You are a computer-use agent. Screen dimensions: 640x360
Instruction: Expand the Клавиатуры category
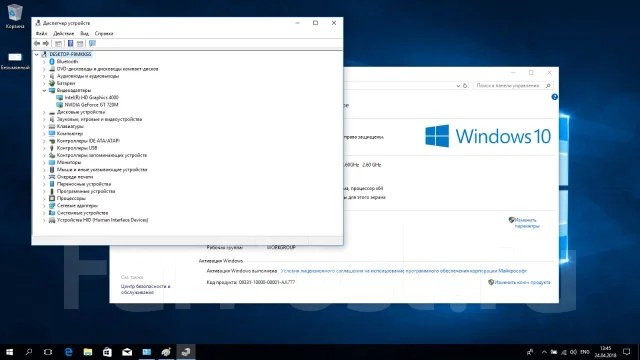44,127
